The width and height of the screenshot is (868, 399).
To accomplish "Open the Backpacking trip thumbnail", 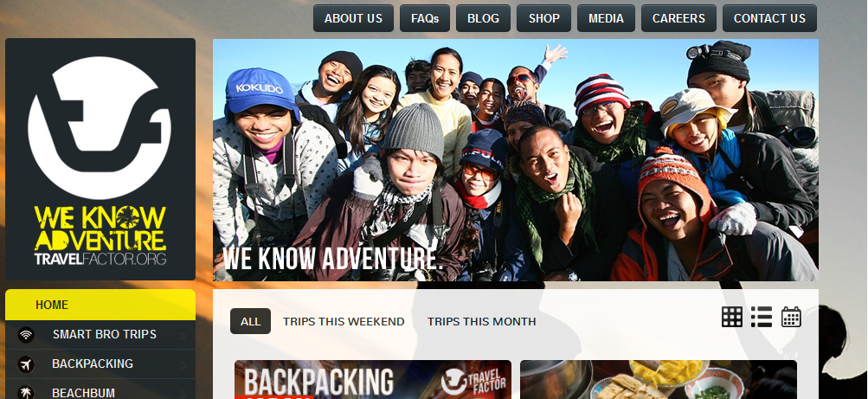I will [x=373, y=380].
